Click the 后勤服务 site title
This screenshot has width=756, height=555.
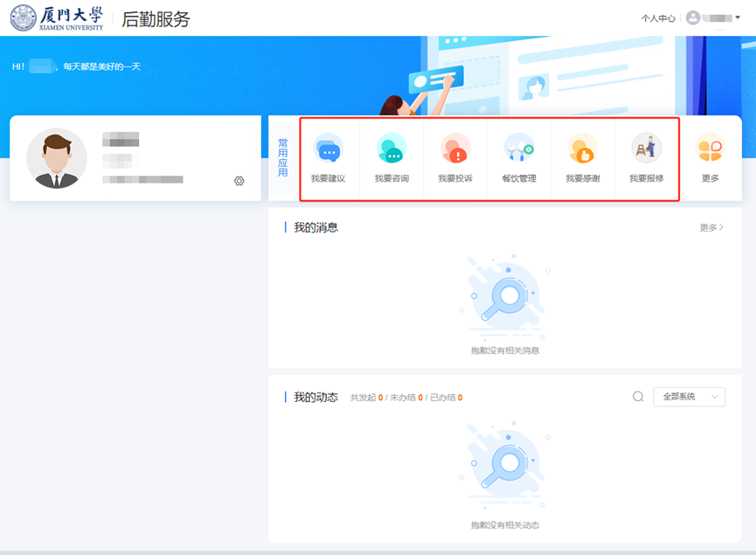(x=156, y=18)
